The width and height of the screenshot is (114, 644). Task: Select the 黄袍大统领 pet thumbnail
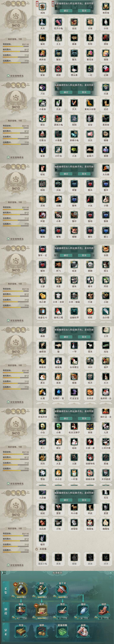pos(90,103)
